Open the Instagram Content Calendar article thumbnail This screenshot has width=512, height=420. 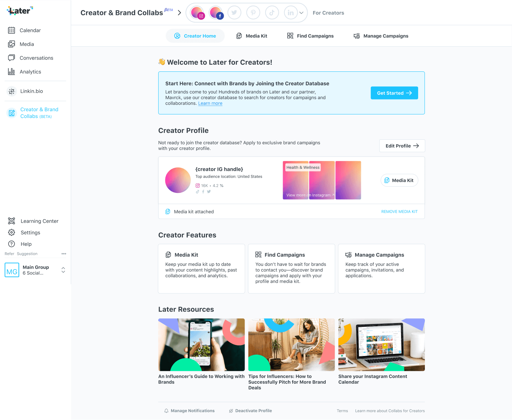point(382,345)
